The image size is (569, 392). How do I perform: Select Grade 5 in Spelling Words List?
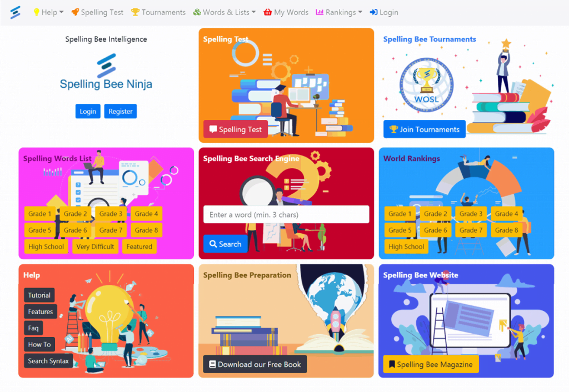[x=39, y=230]
